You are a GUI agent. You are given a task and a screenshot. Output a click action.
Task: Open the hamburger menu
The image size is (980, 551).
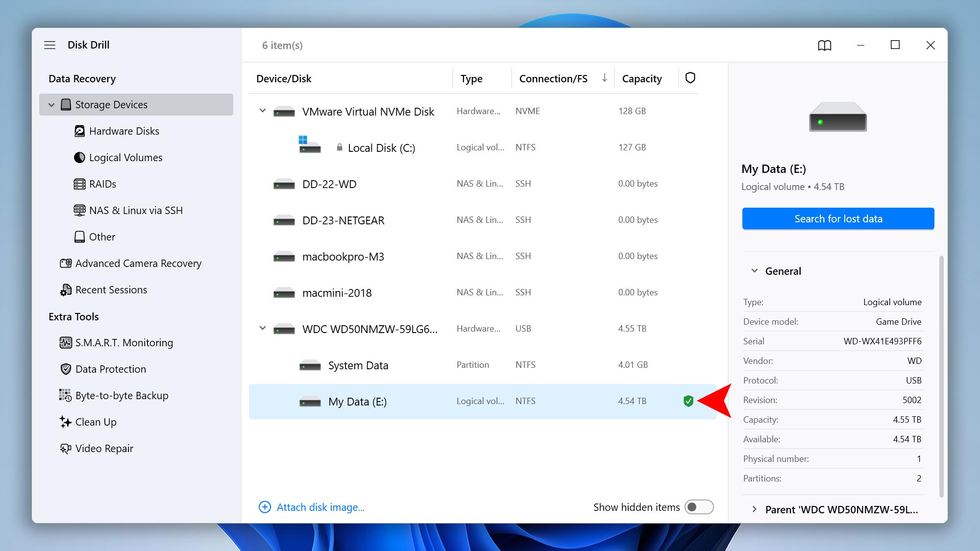[x=49, y=45]
